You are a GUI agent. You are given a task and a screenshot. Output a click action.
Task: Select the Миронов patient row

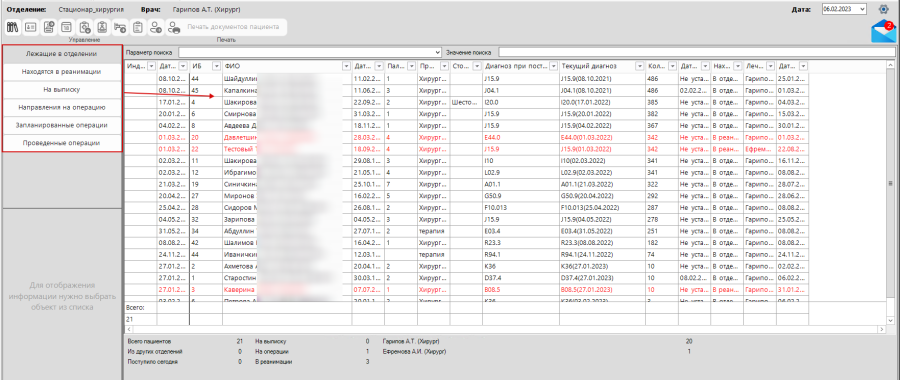click(x=466, y=196)
